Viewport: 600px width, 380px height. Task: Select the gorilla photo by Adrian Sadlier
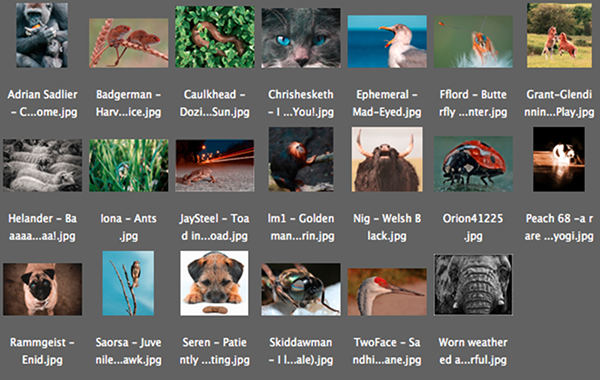tap(42, 35)
